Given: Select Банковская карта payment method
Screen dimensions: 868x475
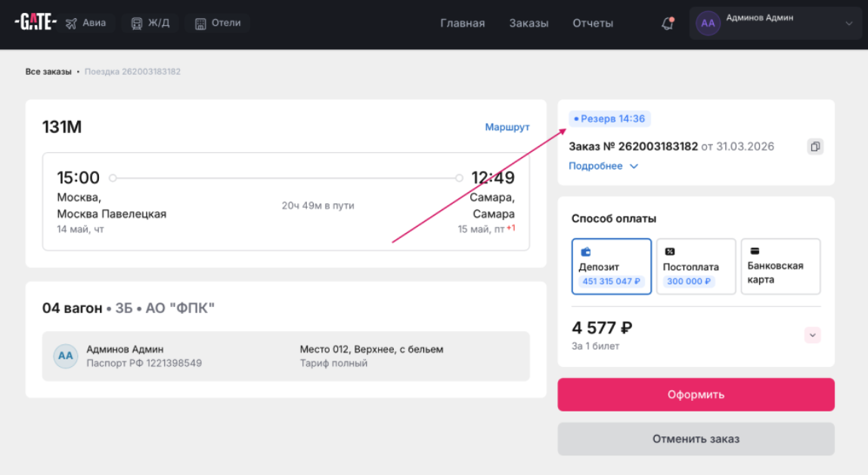Looking at the screenshot, I should [780, 266].
